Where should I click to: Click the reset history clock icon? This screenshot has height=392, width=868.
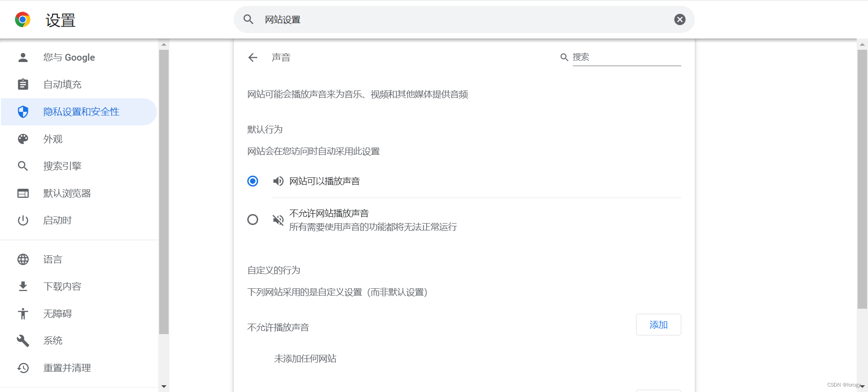click(x=23, y=368)
